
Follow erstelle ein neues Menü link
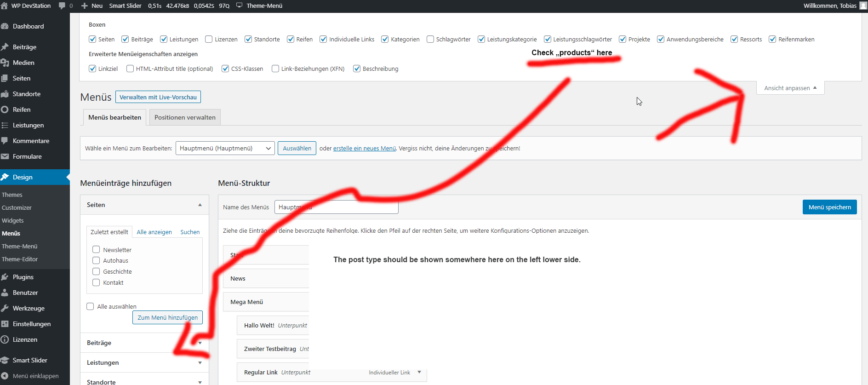tap(365, 148)
